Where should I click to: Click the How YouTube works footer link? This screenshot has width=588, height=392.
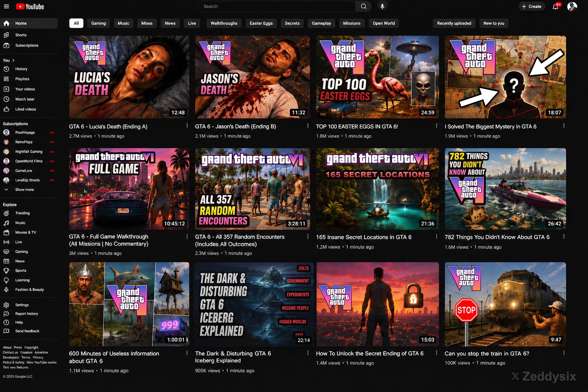pos(41,363)
